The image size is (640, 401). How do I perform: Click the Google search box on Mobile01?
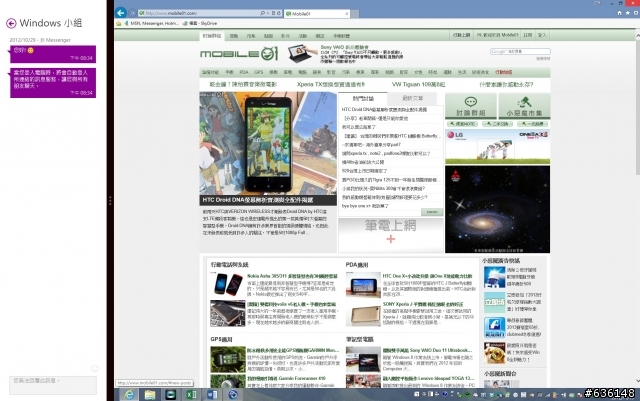point(520,51)
